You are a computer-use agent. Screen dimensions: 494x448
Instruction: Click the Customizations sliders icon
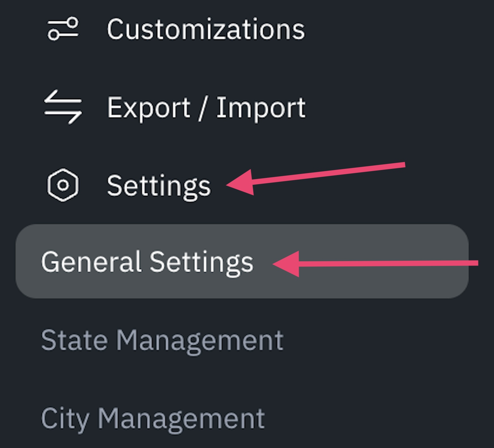pyautogui.click(x=63, y=29)
